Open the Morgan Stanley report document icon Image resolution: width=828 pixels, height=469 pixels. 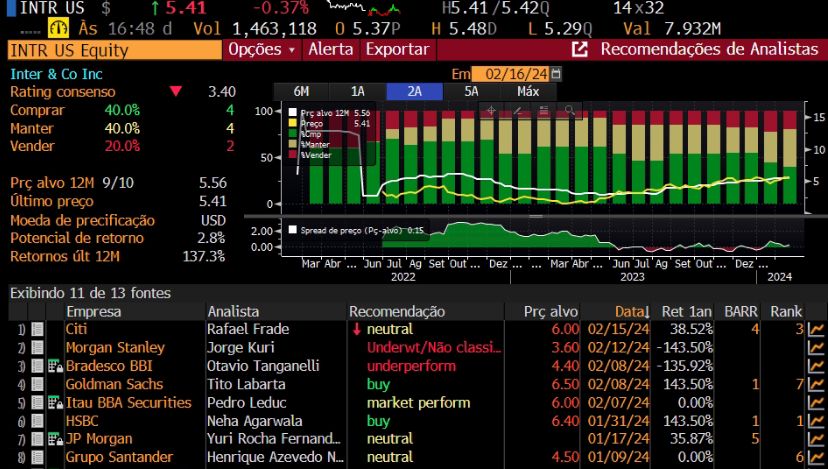37,348
